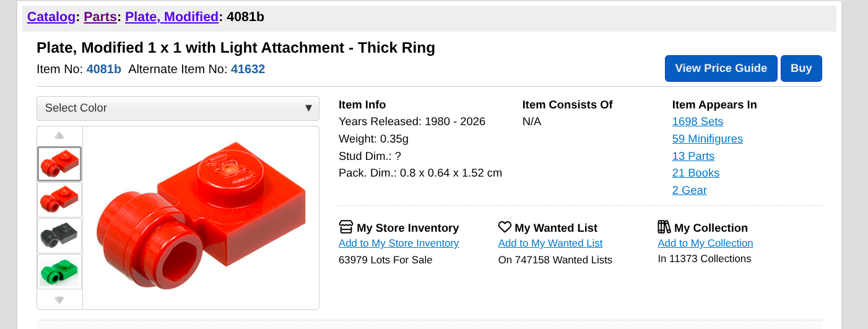
Task: Choose the green plate thumbnail
Action: (59, 271)
